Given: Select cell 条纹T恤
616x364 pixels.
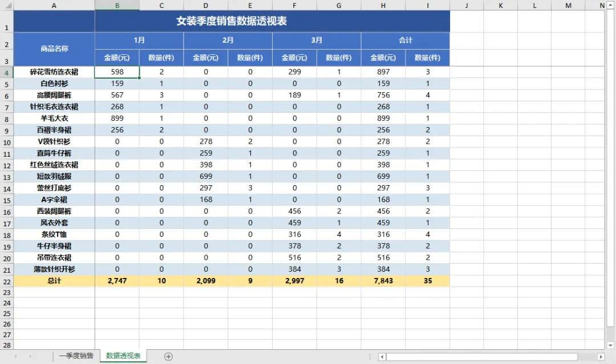Looking at the screenshot, I should click(x=54, y=235).
